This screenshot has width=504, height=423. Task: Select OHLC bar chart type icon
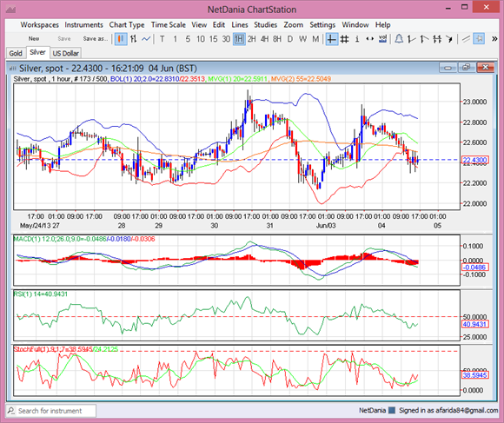[x=134, y=39]
